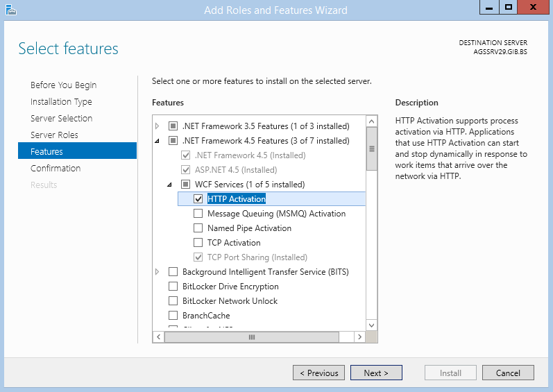The width and height of the screenshot is (553, 392).
Task: Collapse the .NET Framework 4.5 Features node
Action: (158, 141)
